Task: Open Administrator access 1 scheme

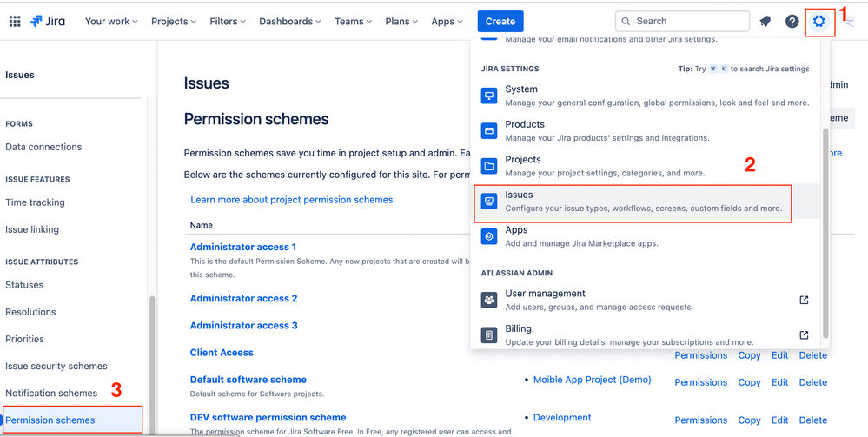Action: (x=243, y=247)
